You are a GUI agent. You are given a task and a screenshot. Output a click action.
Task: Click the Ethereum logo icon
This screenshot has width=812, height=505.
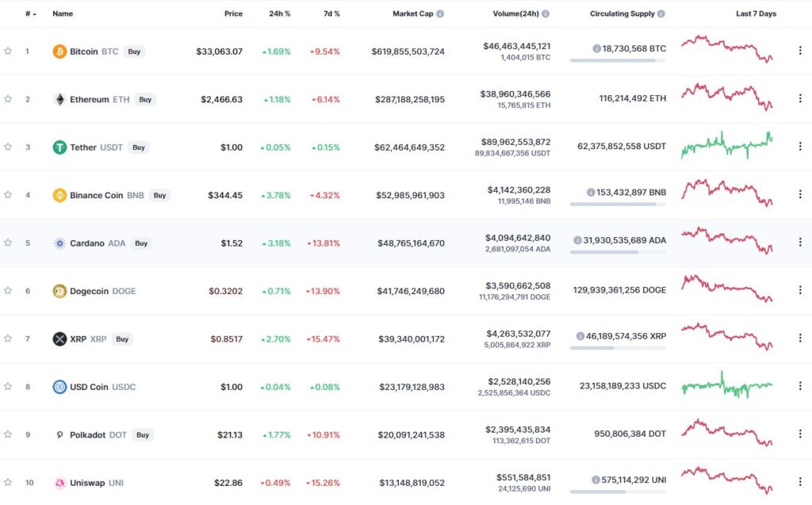pos(59,99)
